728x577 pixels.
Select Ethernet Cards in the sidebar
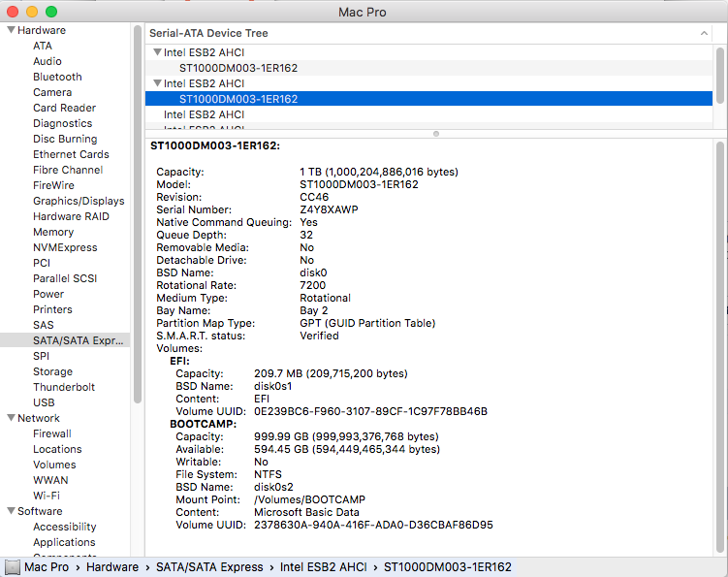coord(71,154)
